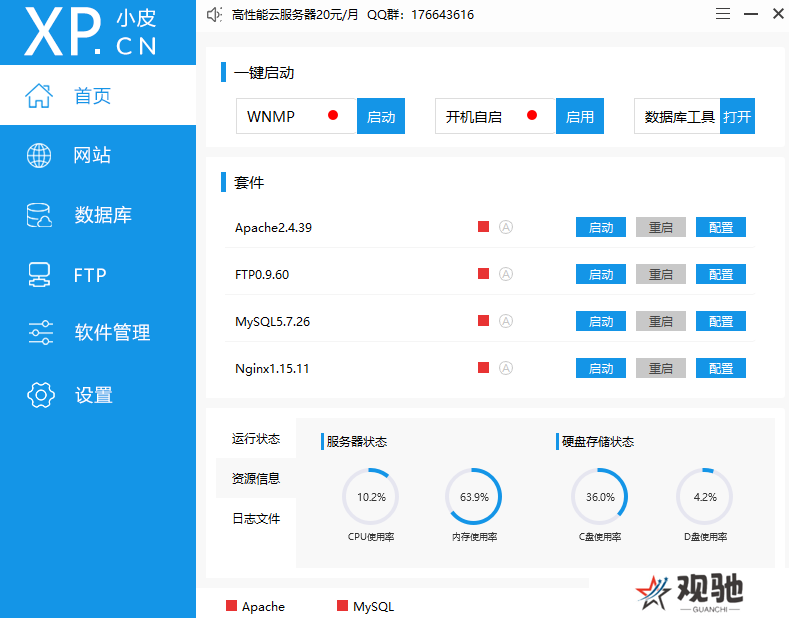Open MySQL5.7.26 配置 settings

coord(721,321)
